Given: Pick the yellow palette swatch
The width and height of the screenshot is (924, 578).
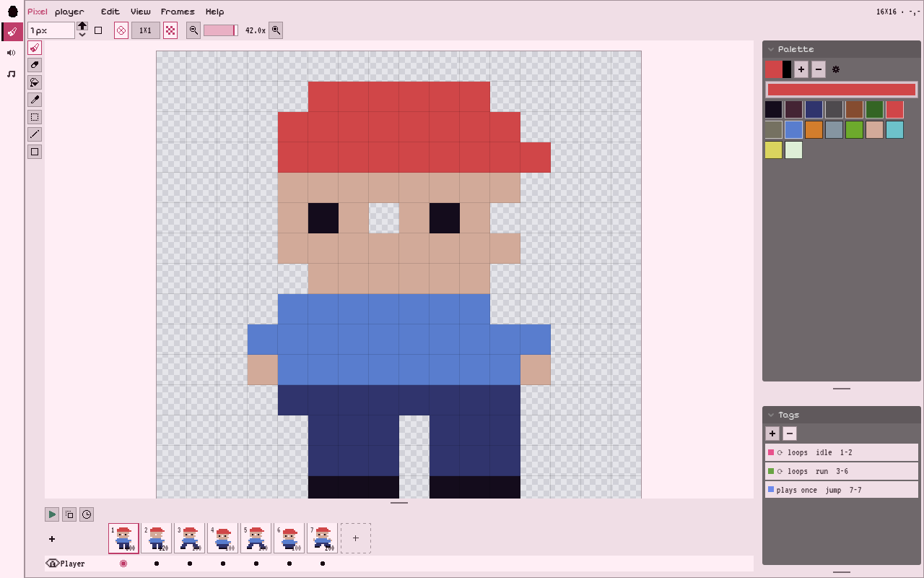Looking at the screenshot, I should [x=774, y=150].
